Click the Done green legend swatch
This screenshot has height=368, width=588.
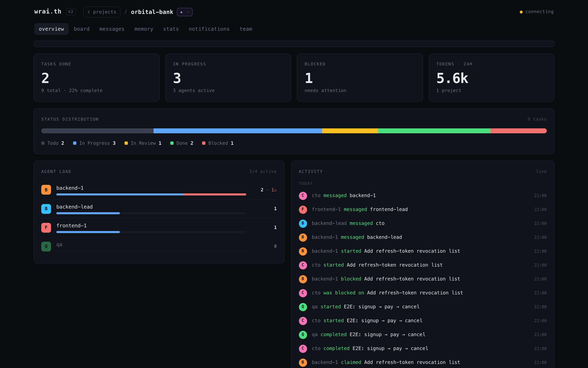172,143
